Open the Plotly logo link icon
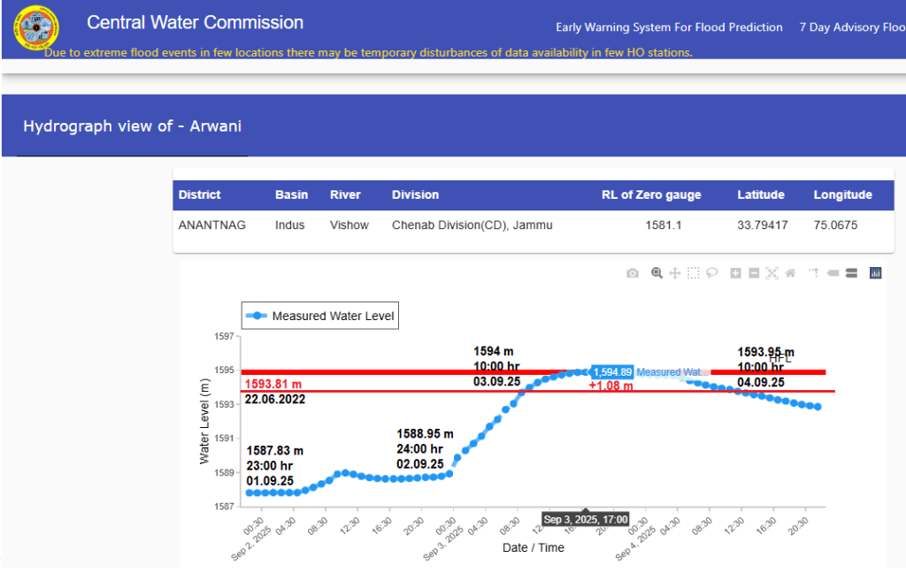Image resolution: width=906 pixels, height=588 pixels. [x=876, y=273]
